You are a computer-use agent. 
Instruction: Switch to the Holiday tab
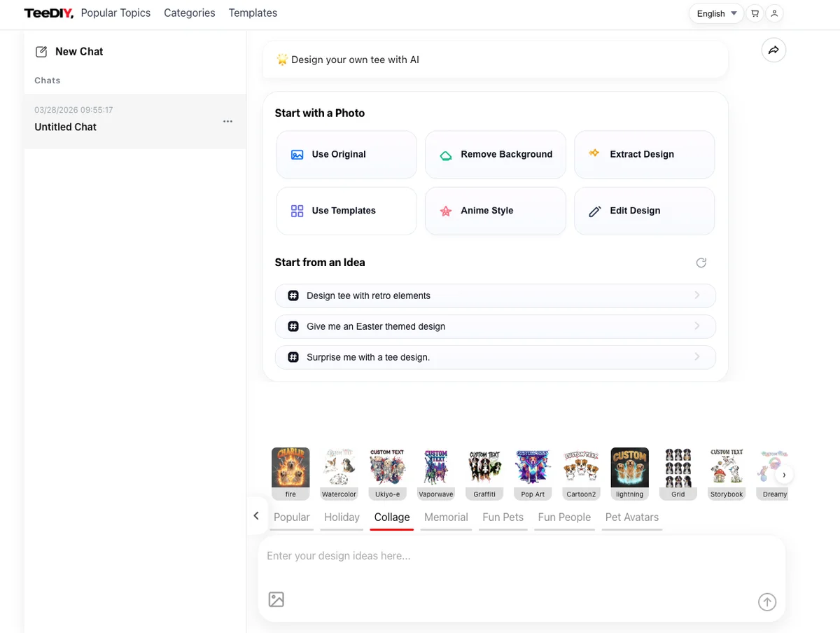342,517
